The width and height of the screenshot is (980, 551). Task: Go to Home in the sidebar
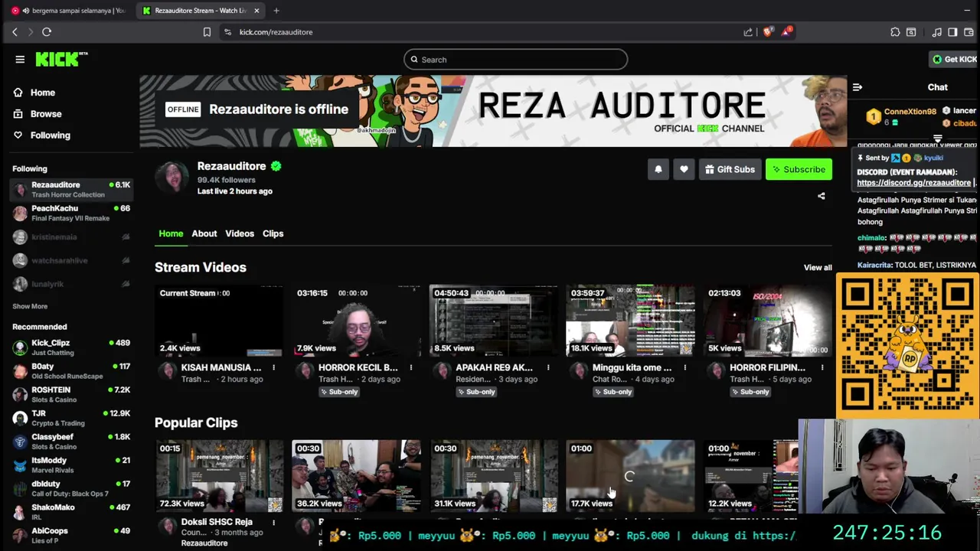43,93
